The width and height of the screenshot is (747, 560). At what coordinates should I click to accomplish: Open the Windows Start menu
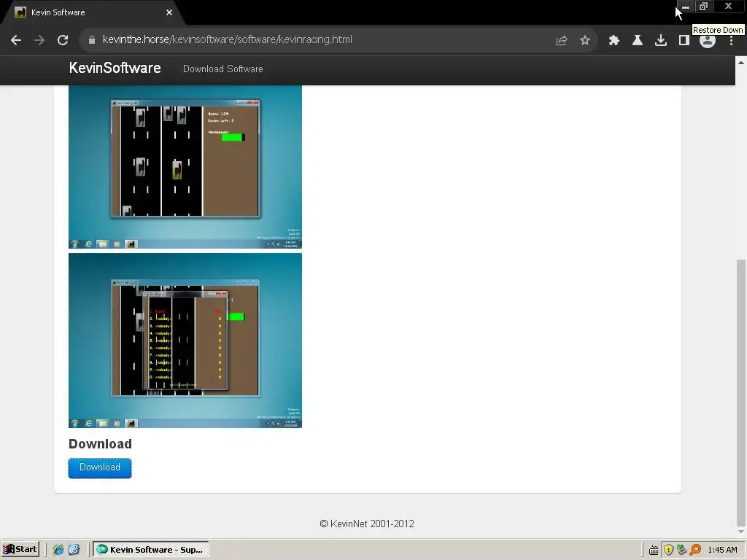click(20, 550)
